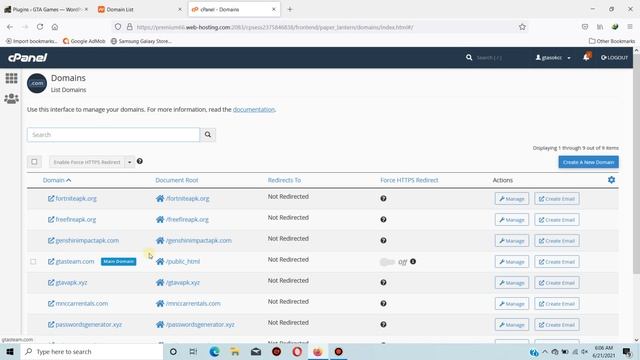
Task: Sort by the Domain column header
Action: click(57, 180)
